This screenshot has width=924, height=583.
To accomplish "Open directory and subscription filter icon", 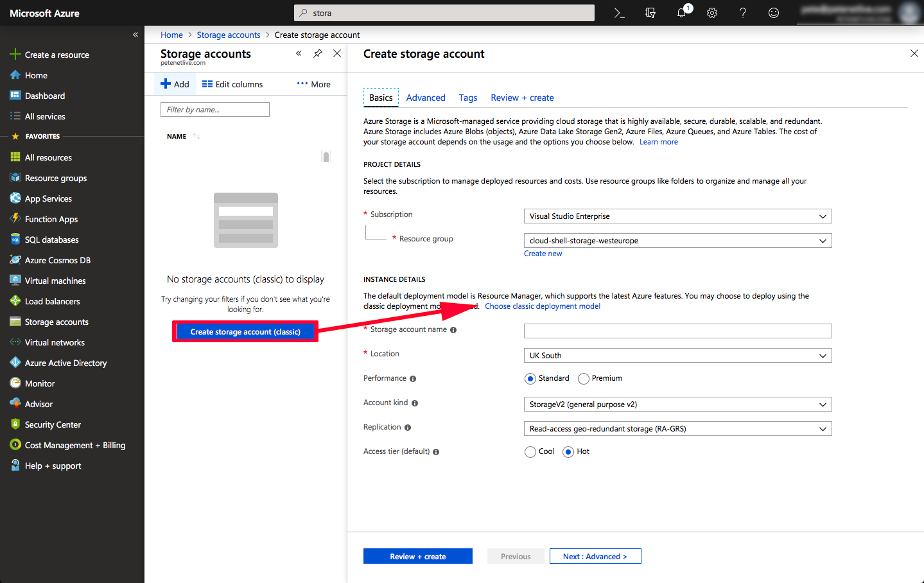I will (x=650, y=13).
